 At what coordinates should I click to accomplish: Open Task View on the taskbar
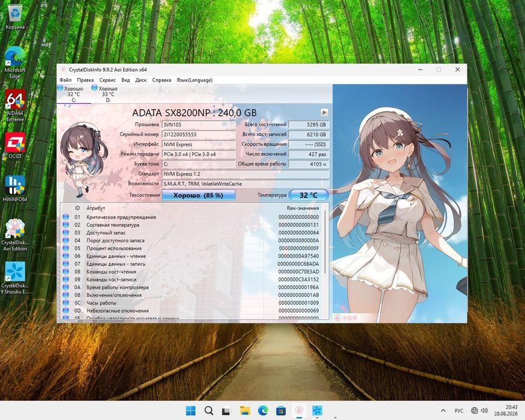click(x=227, y=410)
